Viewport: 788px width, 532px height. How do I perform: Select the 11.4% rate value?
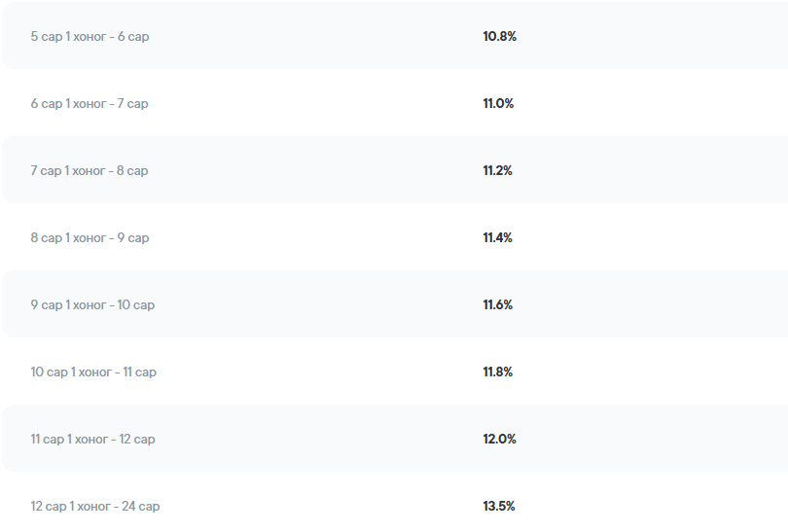click(x=497, y=238)
